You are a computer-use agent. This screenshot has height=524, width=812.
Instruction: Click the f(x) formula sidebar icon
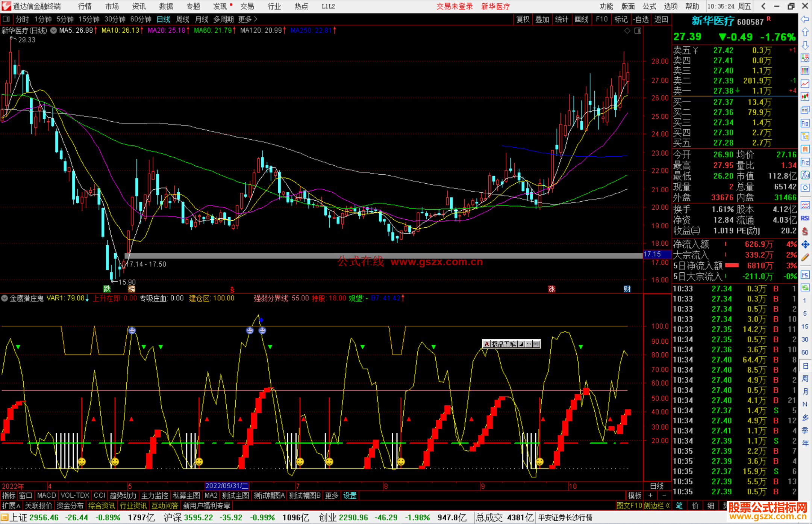[805, 175]
